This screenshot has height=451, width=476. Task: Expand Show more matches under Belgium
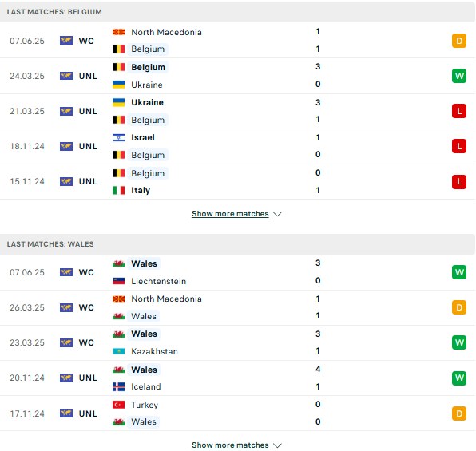[230, 214]
